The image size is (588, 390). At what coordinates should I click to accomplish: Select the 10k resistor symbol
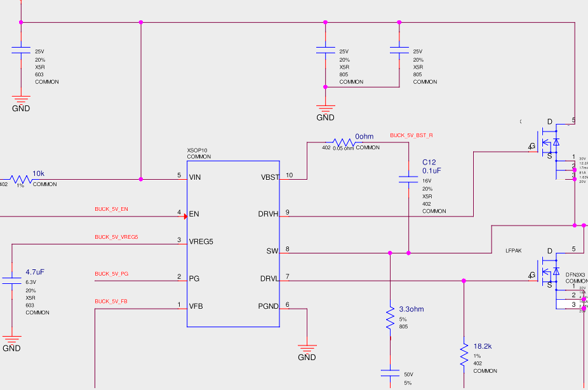(x=21, y=180)
